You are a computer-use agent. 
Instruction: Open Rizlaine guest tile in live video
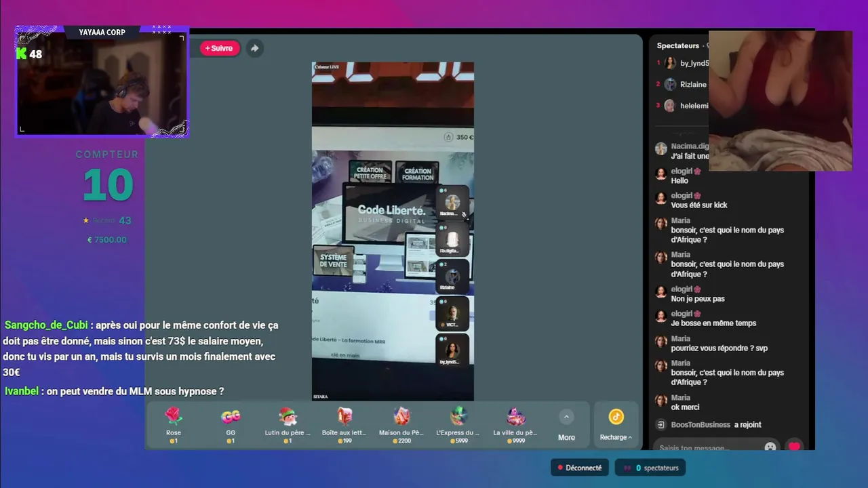click(x=452, y=277)
